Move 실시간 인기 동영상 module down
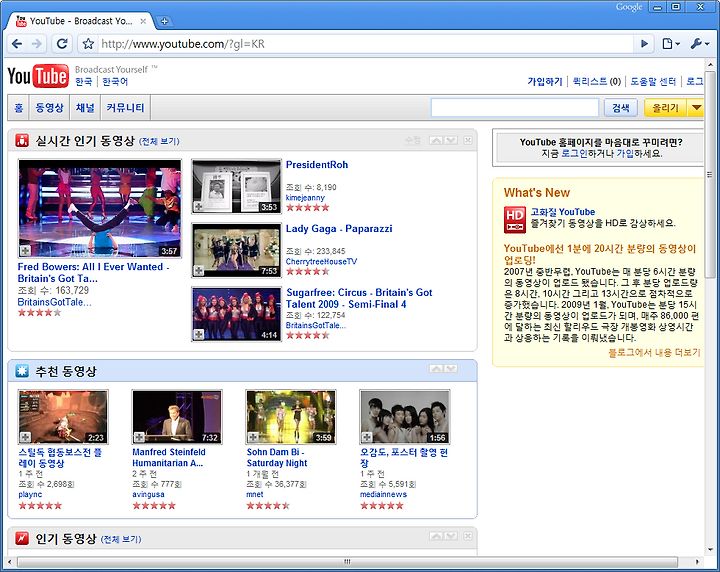 click(x=450, y=140)
